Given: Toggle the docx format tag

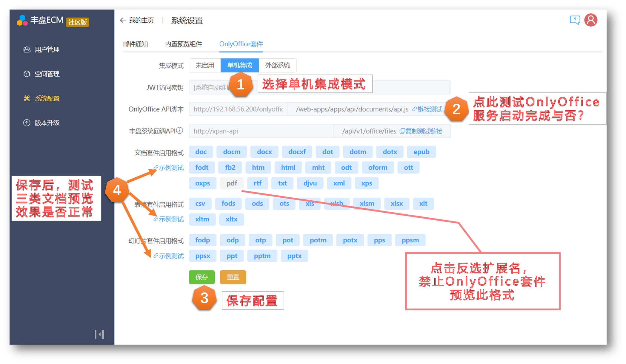Looking at the screenshot, I should pyautogui.click(x=264, y=152).
